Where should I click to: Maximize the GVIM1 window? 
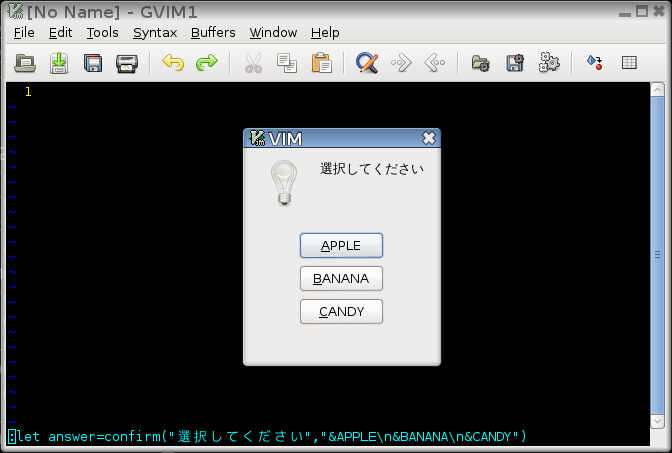click(x=642, y=11)
